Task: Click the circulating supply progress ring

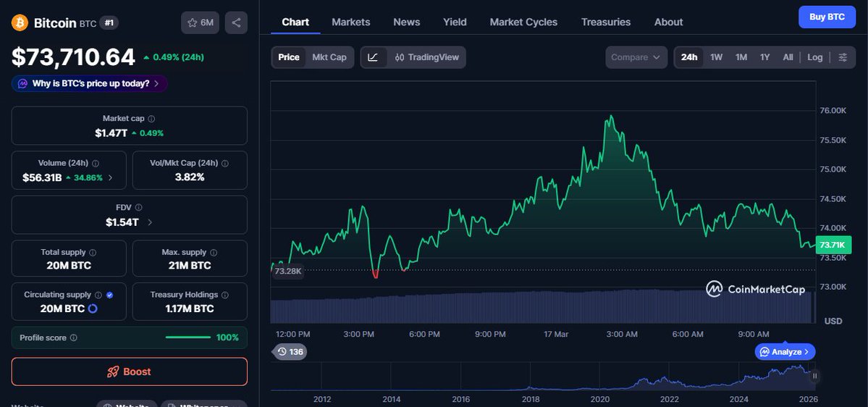Action: (93, 309)
